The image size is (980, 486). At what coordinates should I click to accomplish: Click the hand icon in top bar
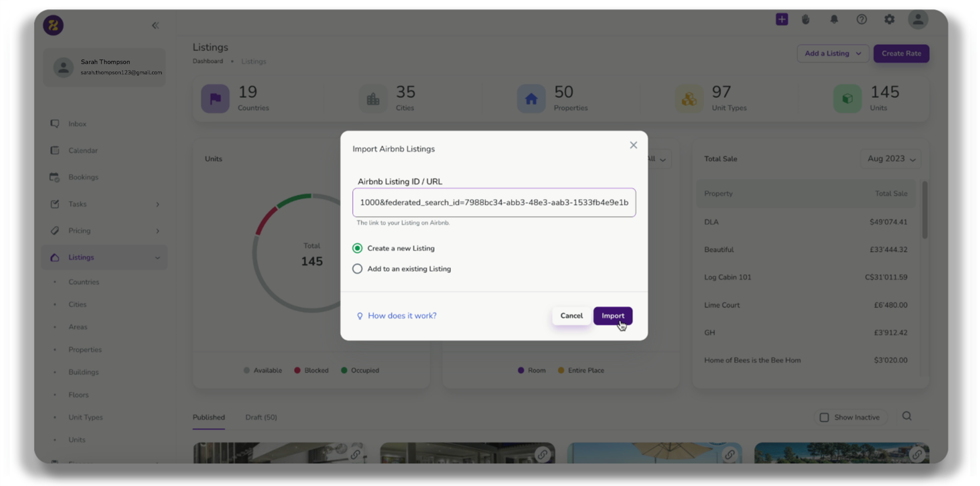click(x=806, y=20)
